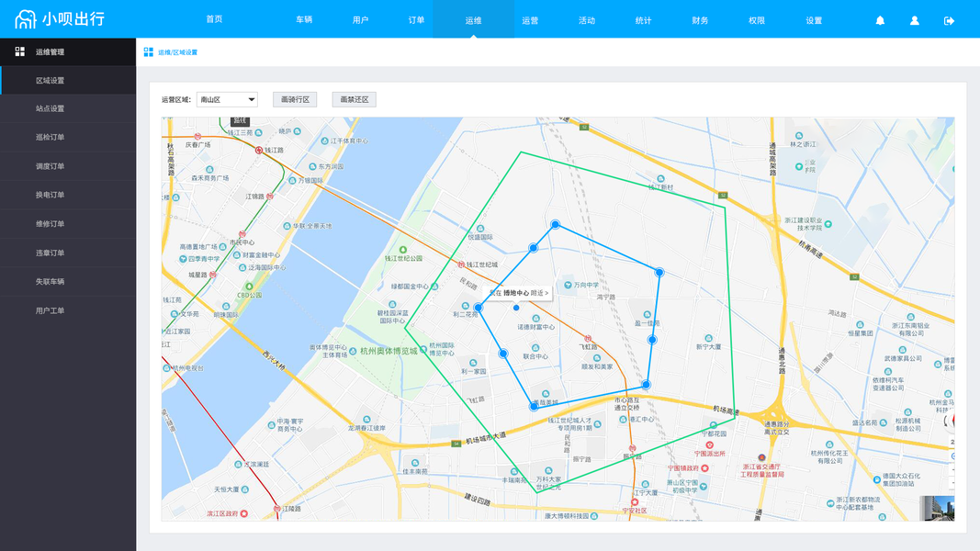Click the 滨江区政府 government marker

click(x=243, y=513)
